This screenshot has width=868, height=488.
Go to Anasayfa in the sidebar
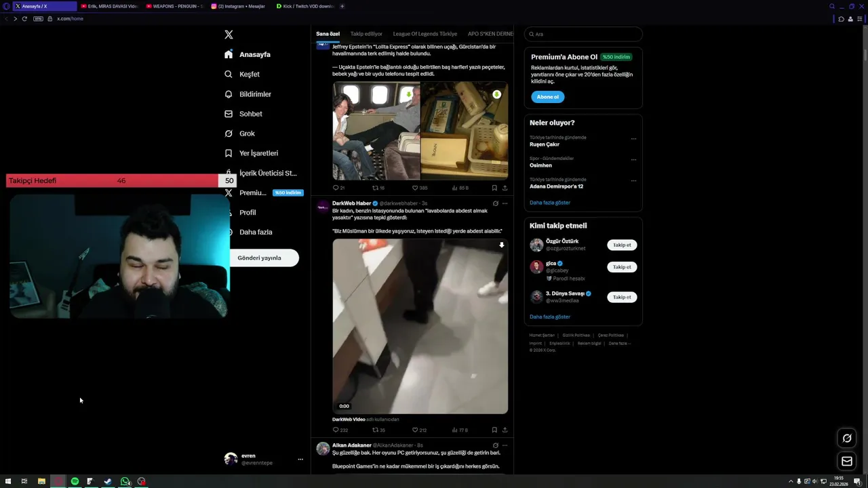248,54
